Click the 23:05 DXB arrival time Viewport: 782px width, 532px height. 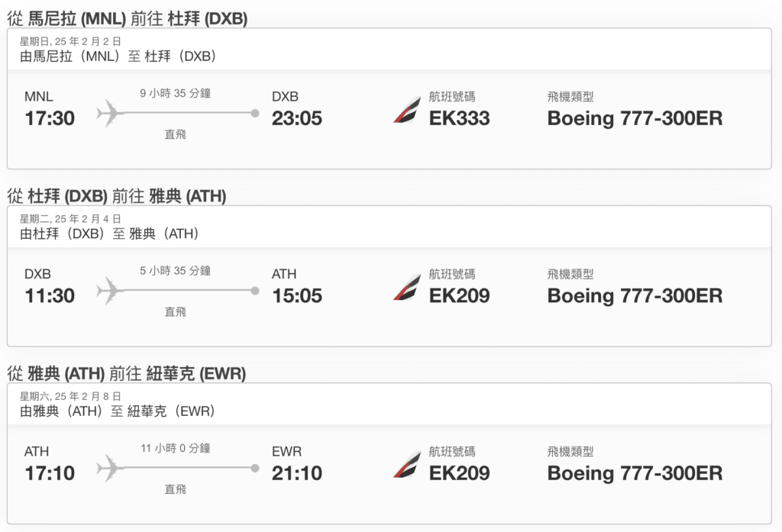tap(297, 118)
